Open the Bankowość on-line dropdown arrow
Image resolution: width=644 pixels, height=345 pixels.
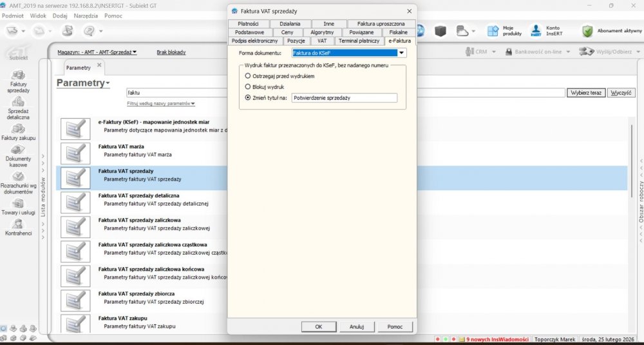(569, 52)
